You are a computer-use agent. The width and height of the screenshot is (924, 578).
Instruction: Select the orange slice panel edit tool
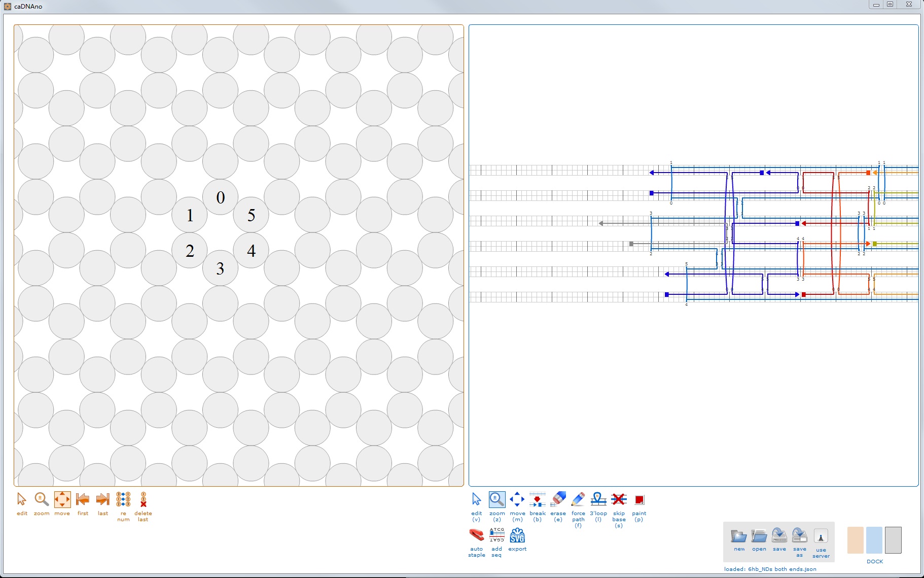(x=22, y=500)
